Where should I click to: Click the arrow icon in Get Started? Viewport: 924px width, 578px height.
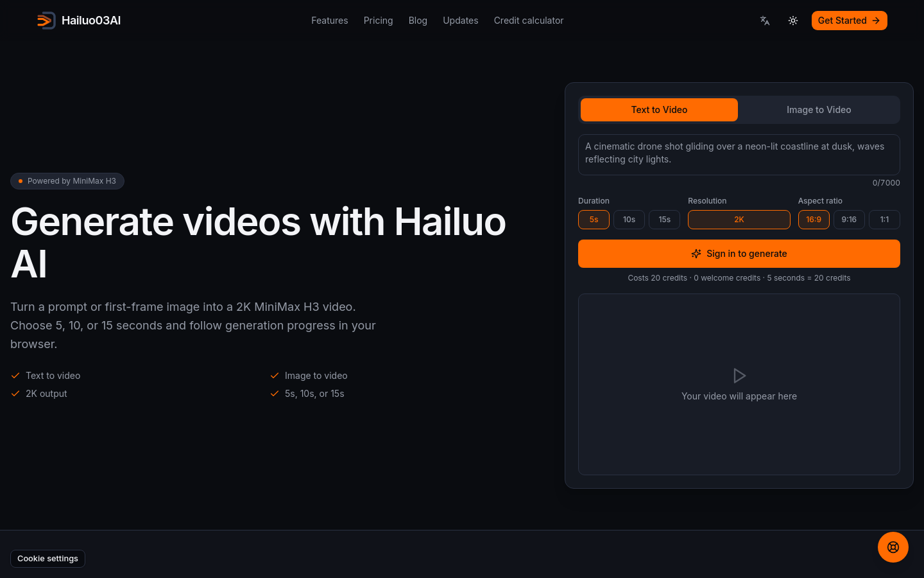(876, 21)
